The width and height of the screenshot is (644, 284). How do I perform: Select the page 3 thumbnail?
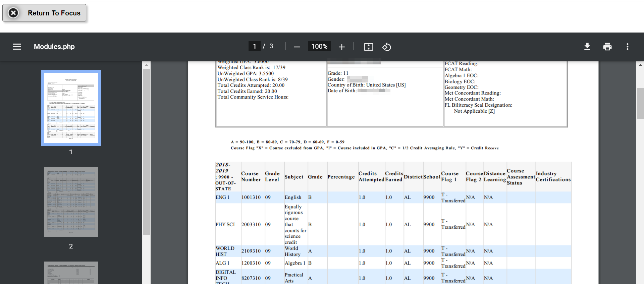click(x=71, y=273)
